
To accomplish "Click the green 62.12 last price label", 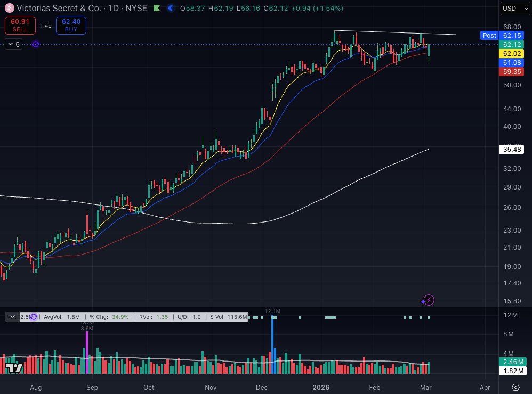I will coord(512,44).
